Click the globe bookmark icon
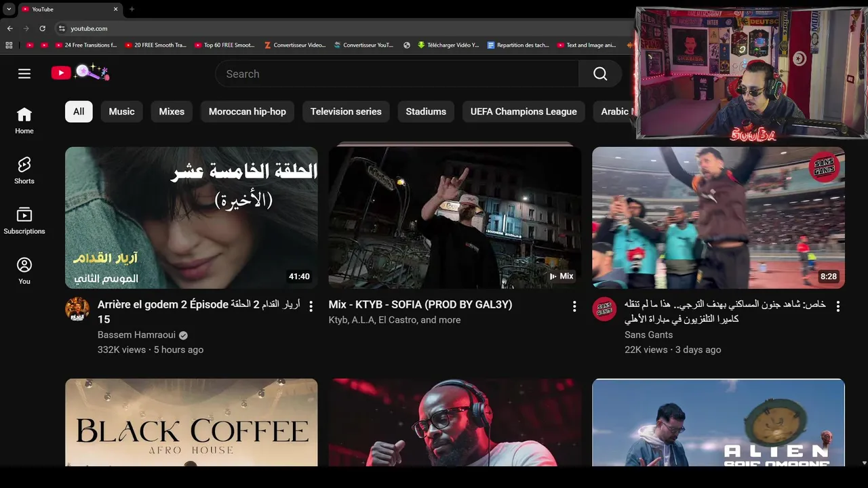The width and height of the screenshot is (868, 488). (x=407, y=45)
